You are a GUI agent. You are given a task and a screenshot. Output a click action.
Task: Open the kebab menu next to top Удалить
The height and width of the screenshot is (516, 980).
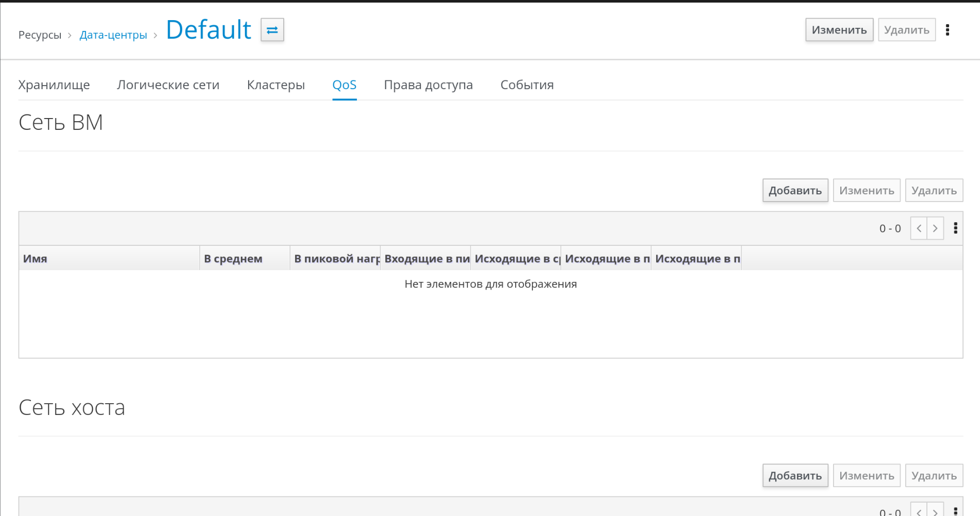click(x=947, y=30)
